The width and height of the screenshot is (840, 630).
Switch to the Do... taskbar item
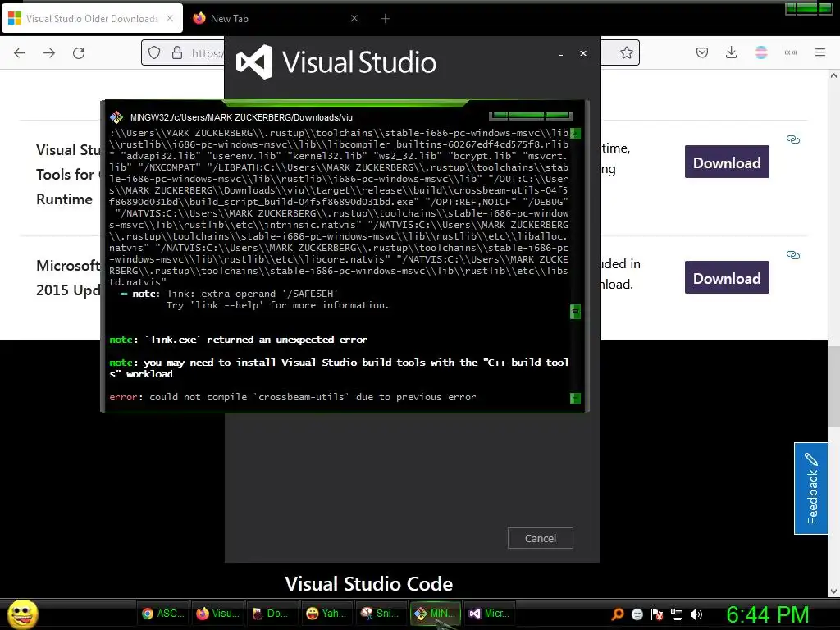click(x=272, y=614)
